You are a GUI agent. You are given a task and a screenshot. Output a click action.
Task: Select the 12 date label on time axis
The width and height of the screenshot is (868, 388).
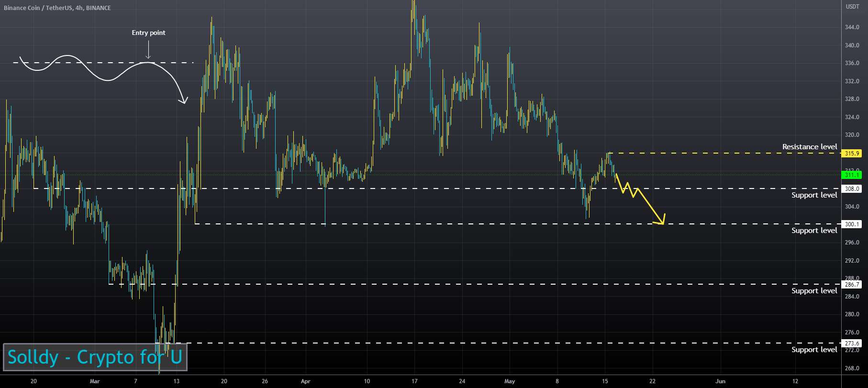pyautogui.click(x=795, y=381)
